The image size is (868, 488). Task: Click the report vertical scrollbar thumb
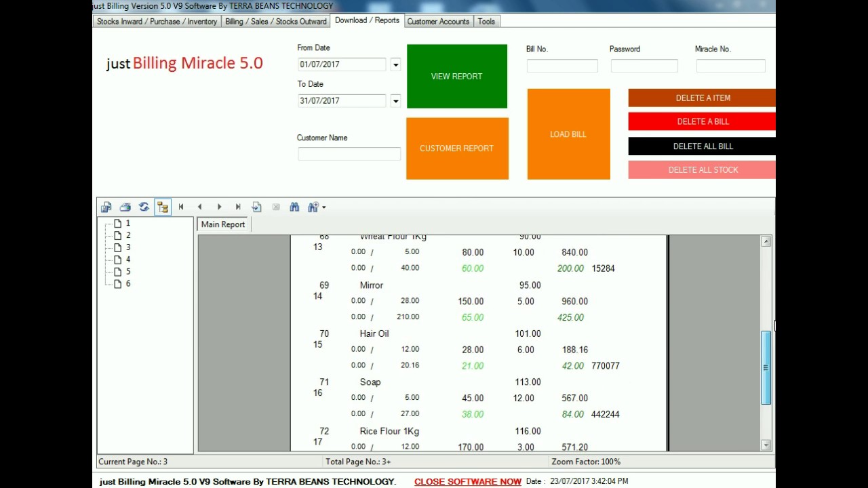[766, 368]
